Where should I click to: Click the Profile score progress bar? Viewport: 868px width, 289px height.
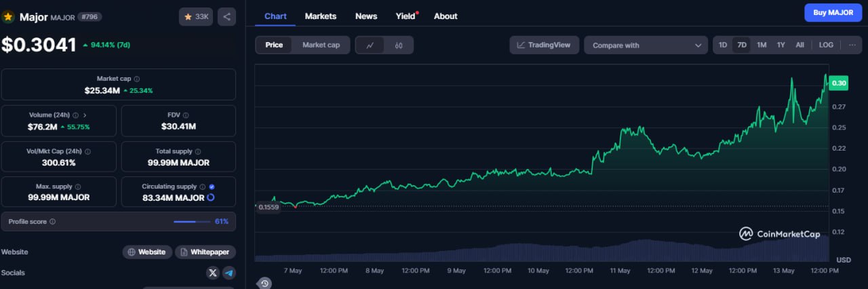pyautogui.click(x=192, y=222)
